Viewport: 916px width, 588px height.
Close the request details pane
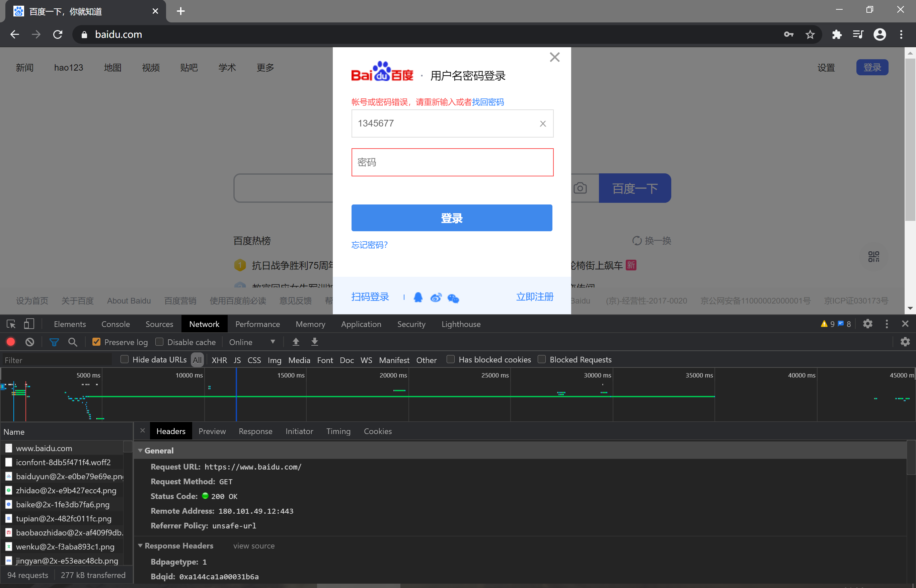143,430
